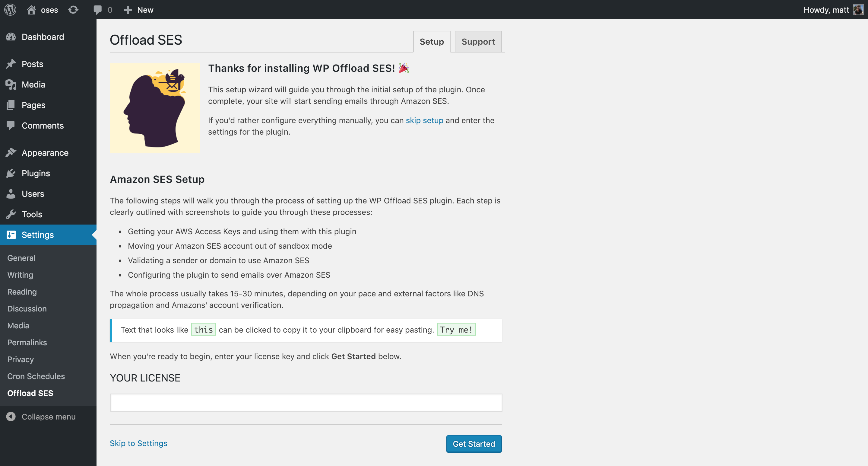Click the Comments sidebar bubble icon
The height and width of the screenshot is (466, 868).
[11, 126]
